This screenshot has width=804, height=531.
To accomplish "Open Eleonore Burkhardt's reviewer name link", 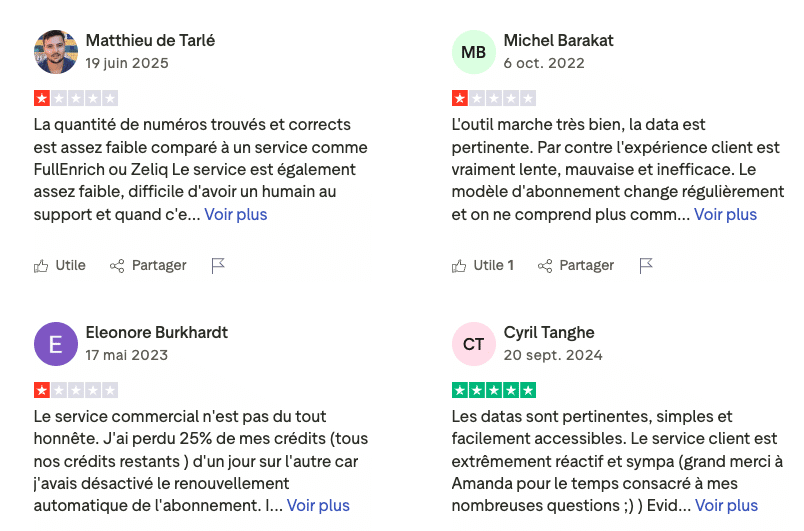I will (157, 332).
